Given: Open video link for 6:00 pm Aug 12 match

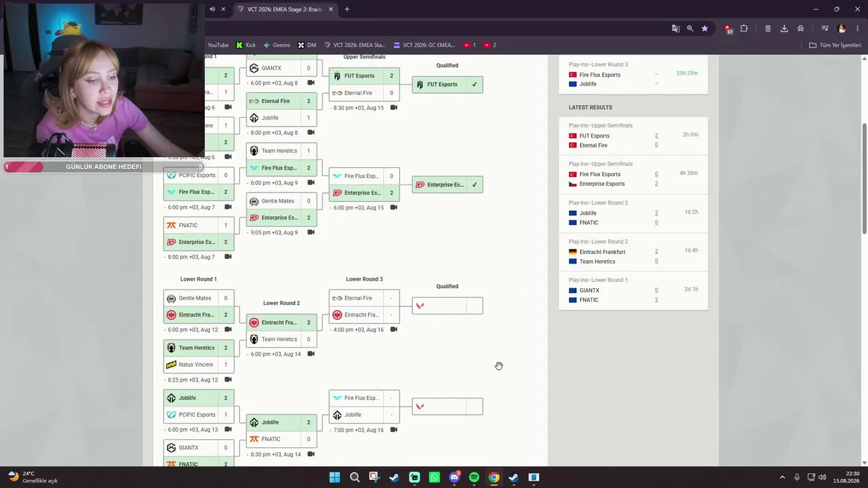Looking at the screenshot, I should pyautogui.click(x=229, y=329).
